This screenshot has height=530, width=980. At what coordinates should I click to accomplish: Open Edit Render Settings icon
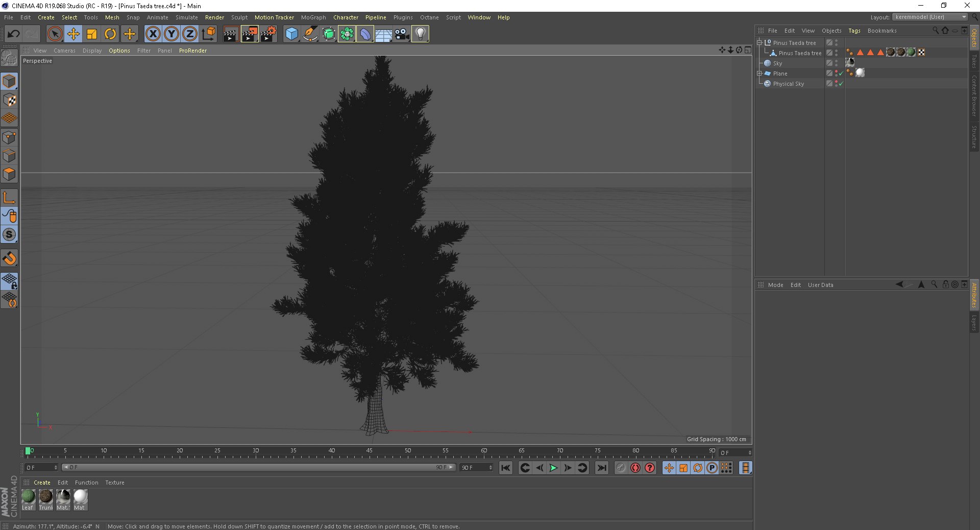[x=268, y=34]
